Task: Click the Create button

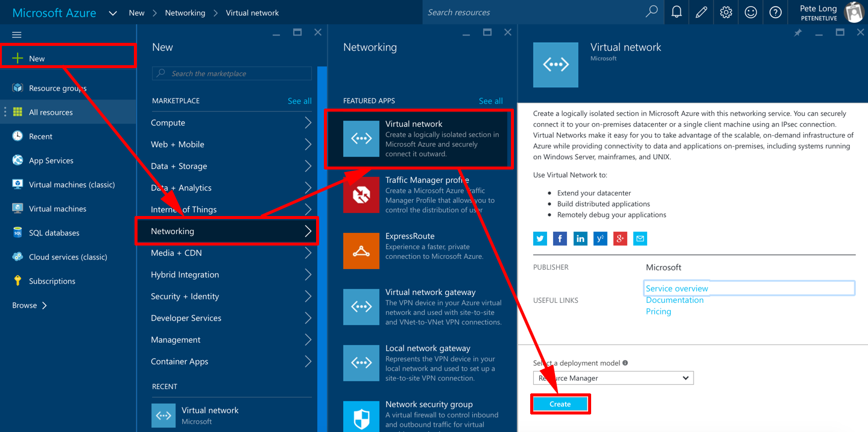Action: click(x=560, y=404)
